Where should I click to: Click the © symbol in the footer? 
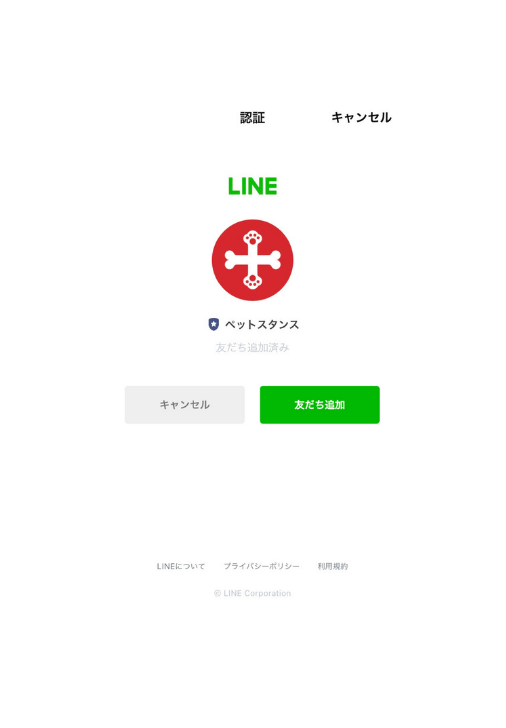coord(217,593)
